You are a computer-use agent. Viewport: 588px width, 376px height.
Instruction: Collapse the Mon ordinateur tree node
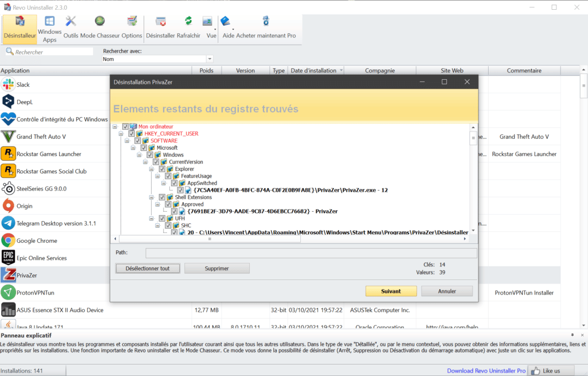[x=115, y=126]
